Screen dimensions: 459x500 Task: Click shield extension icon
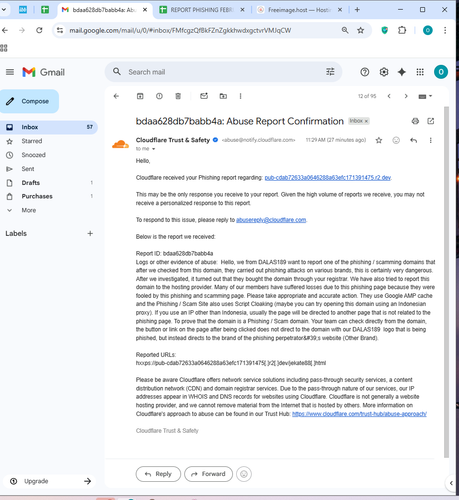[x=385, y=31]
